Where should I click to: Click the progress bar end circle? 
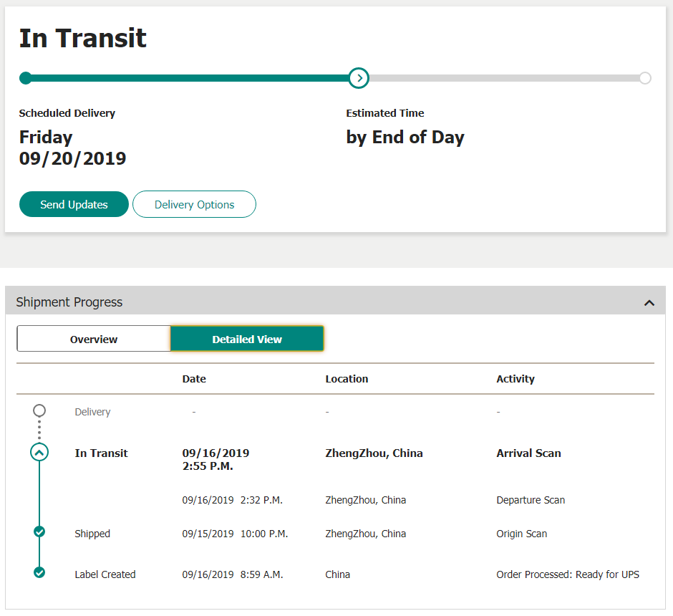pos(644,78)
